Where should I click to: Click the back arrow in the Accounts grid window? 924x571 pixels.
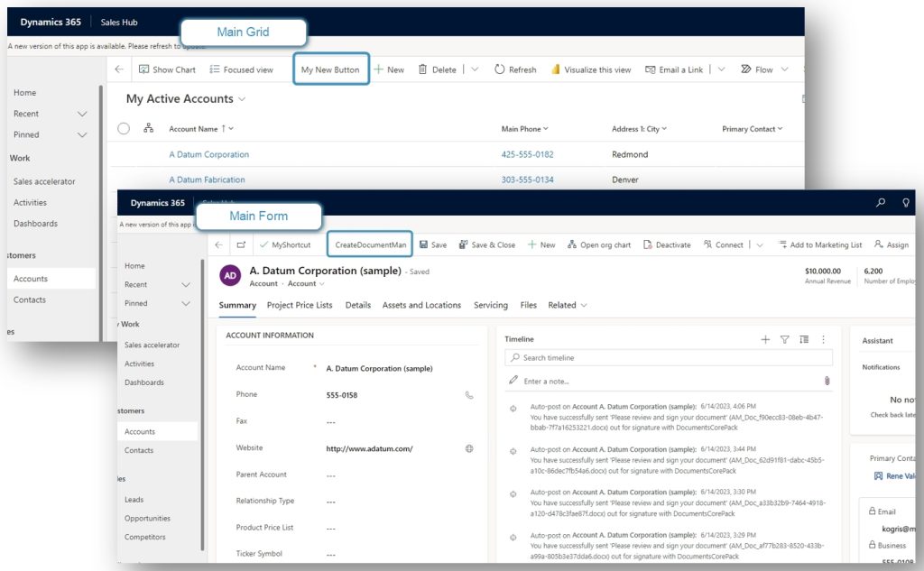click(119, 69)
